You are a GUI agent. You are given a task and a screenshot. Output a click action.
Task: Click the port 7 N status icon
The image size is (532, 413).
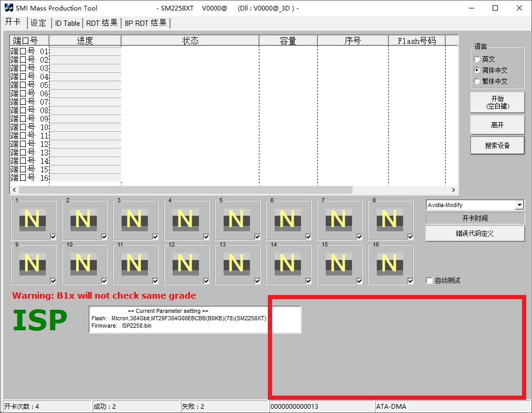[x=338, y=219]
